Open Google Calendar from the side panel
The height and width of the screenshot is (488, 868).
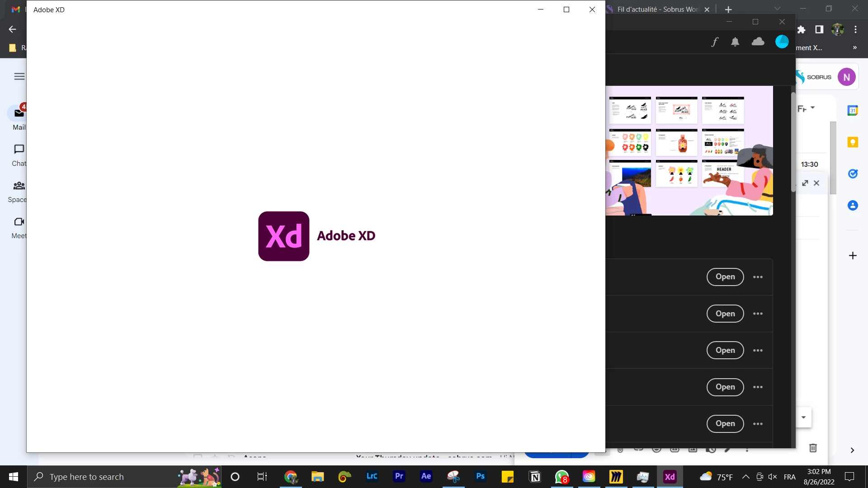tap(853, 110)
